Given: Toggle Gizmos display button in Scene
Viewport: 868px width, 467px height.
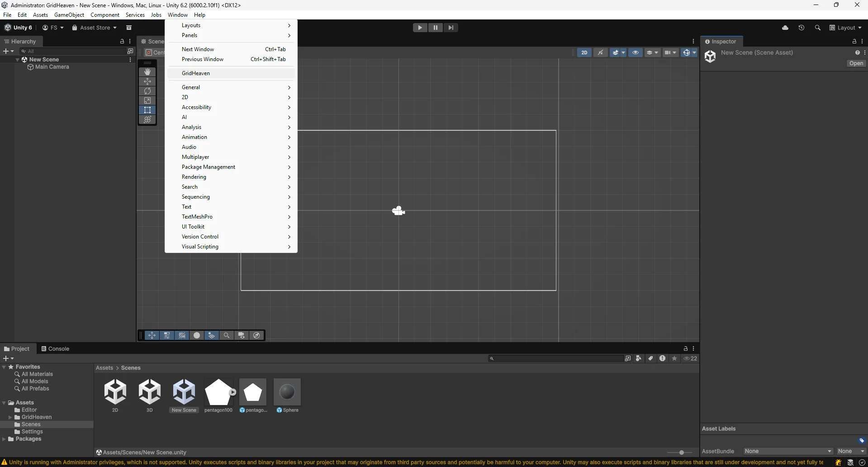Looking at the screenshot, I should [686, 52].
